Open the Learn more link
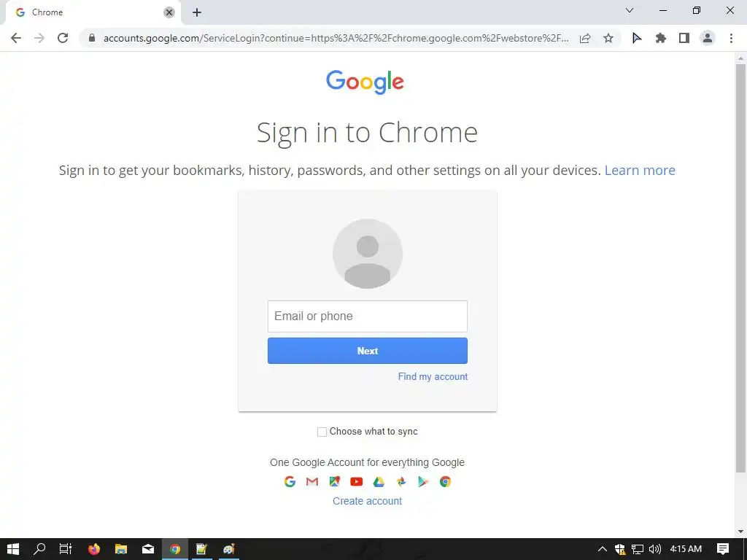Image resolution: width=747 pixels, height=560 pixels. [x=640, y=170]
